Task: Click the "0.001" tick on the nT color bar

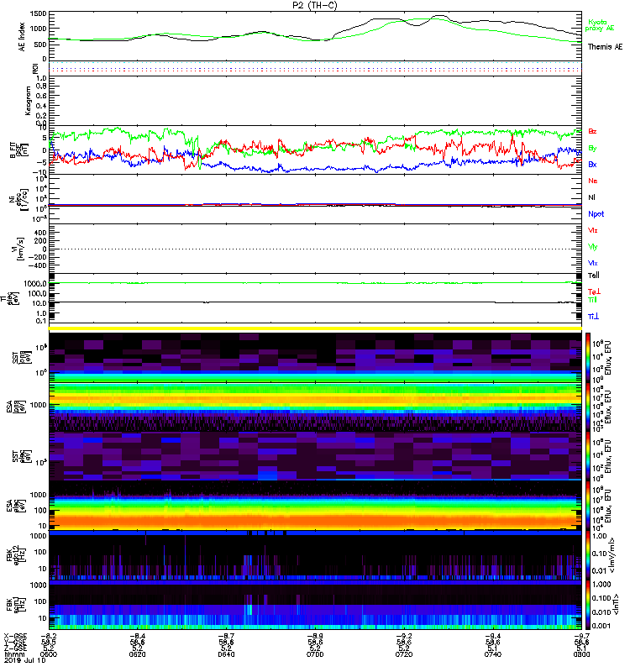Action: (601, 626)
